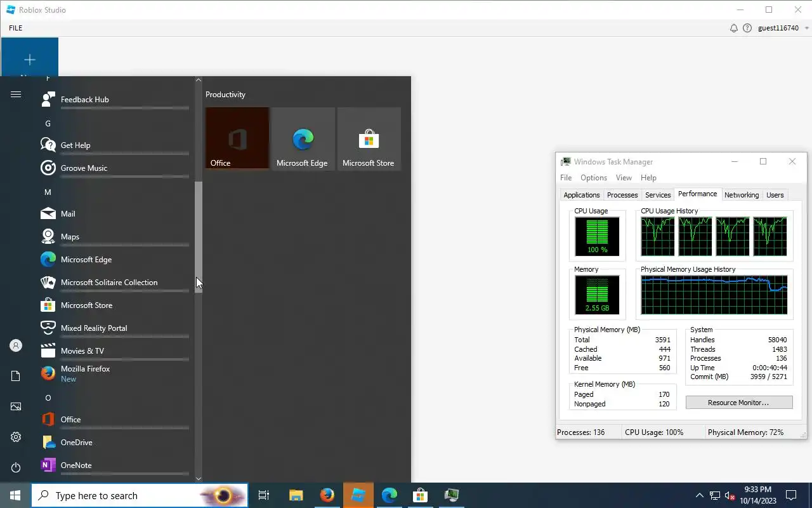Open Feedback Hub from the app list

tap(114, 100)
